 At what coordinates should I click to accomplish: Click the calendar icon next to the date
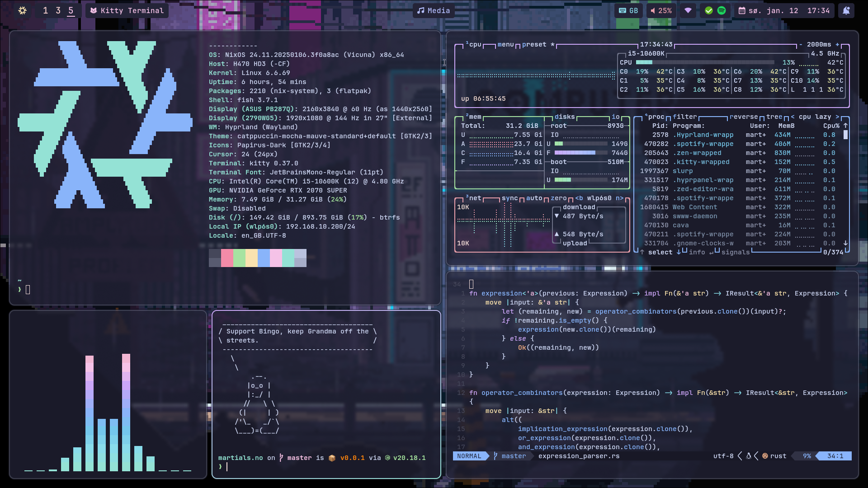(741, 10)
